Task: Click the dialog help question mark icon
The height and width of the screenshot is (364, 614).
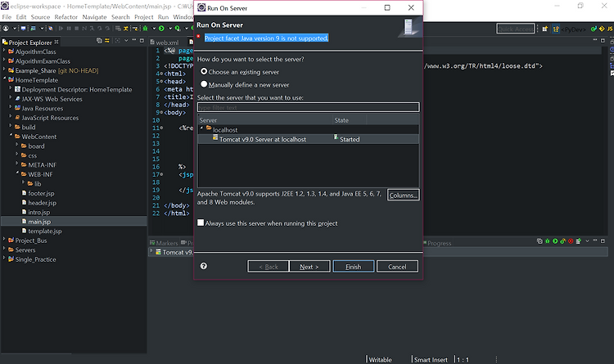Action: tap(204, 266)
